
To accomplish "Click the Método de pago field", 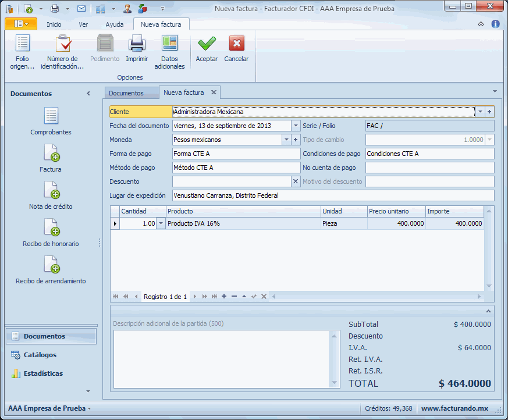I will [236, 168].
